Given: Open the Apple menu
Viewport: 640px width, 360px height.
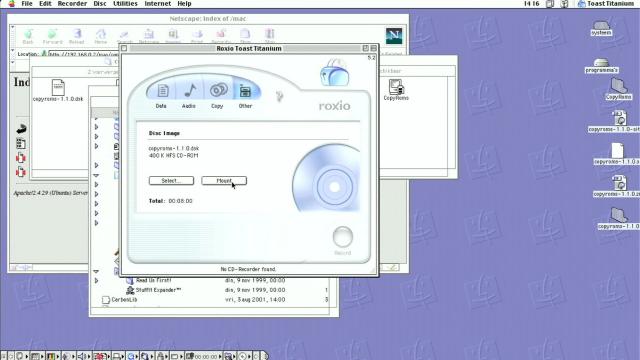Looking at the screenshot, I should 12,4.
